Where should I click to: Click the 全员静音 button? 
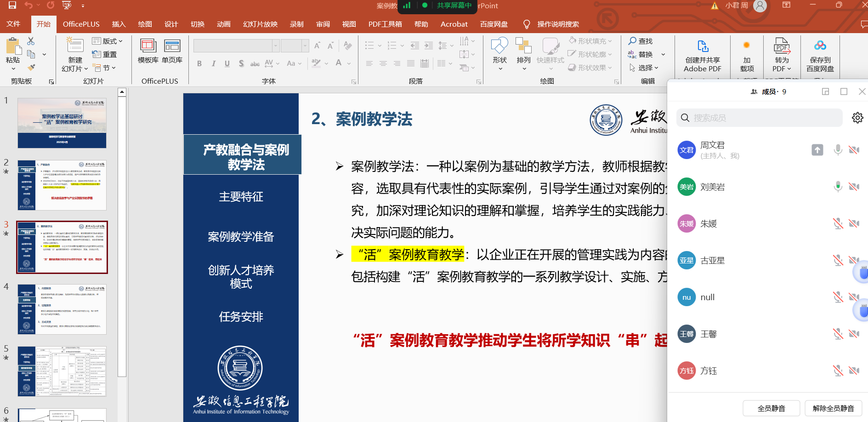tap(771, 408)
